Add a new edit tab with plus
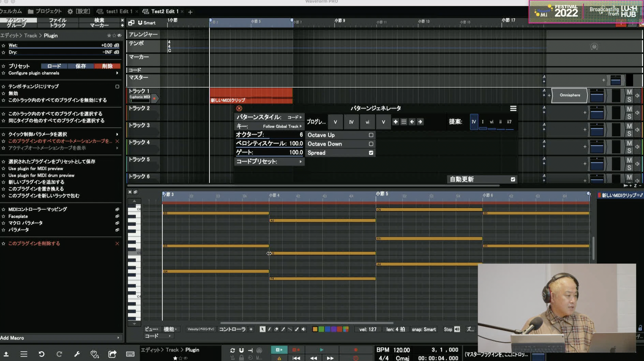This screenshot has height=361, width=644. [190, 12]
